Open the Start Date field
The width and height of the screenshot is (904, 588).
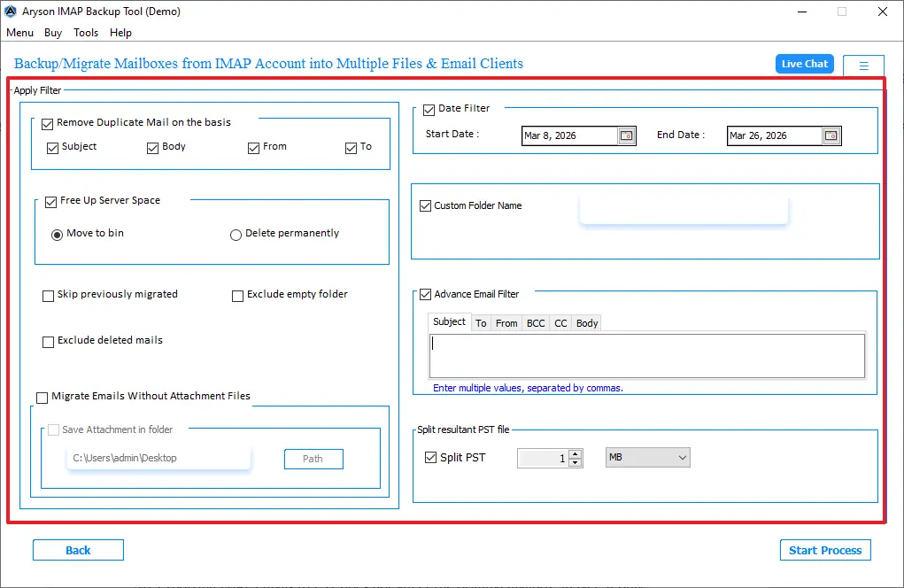pyautogui.click(x=568, y=136)
